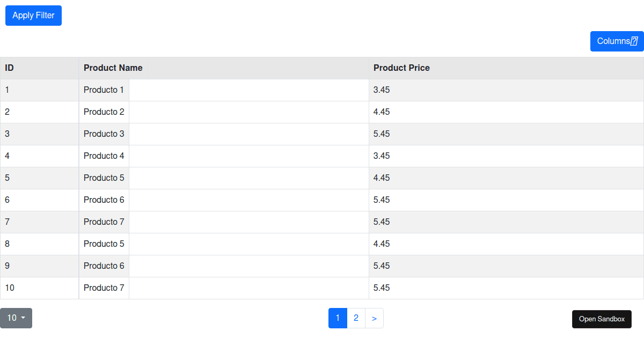
Task: Choose the Producto 4 name cell
Action: point(104,156)
